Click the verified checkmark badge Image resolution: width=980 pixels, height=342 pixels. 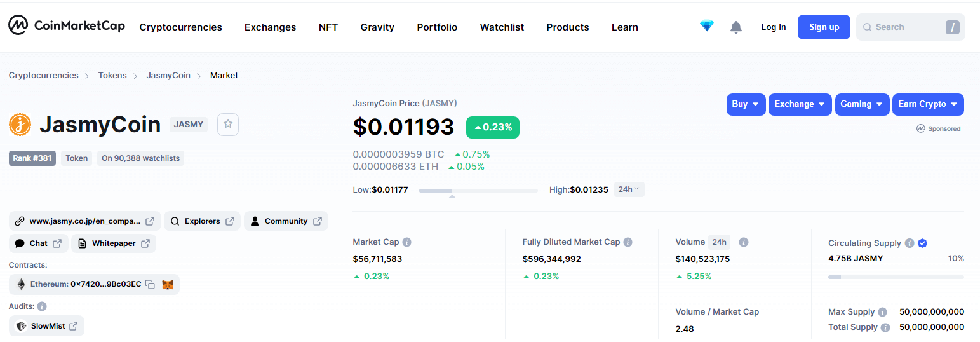[x=923, y=243]
